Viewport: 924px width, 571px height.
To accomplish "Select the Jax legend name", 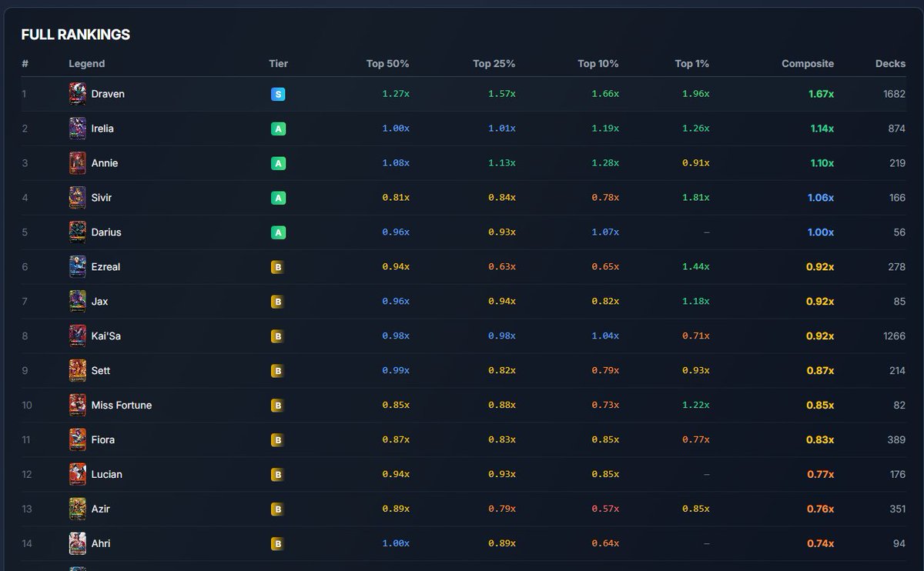I will 99,302.
